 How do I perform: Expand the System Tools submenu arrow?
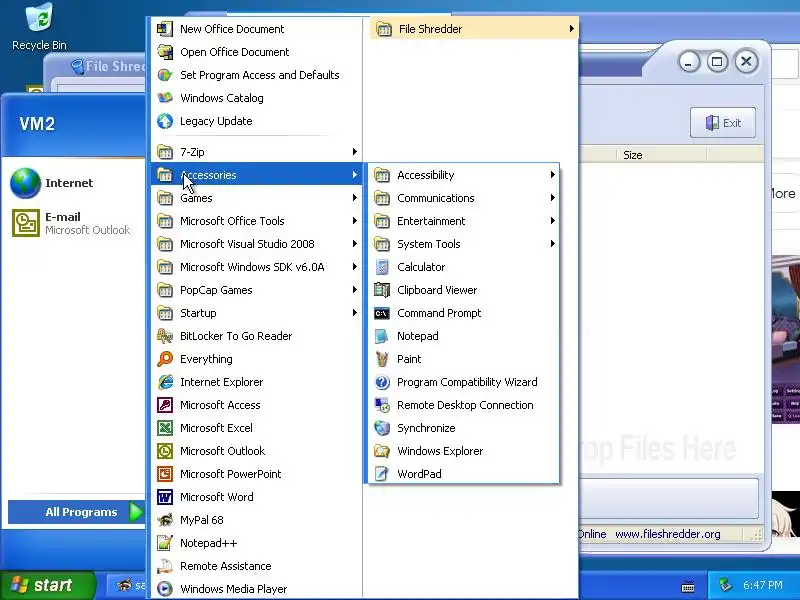click(553, 243)
